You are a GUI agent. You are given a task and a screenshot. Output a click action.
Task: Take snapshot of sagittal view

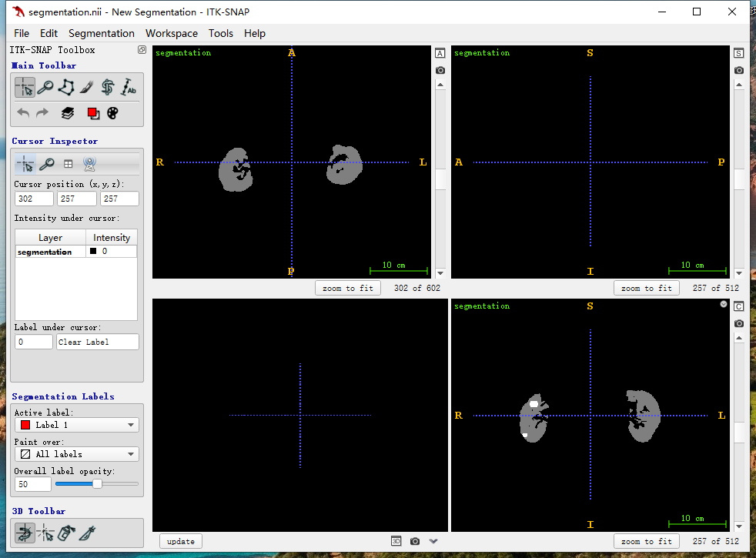(738, 70)
